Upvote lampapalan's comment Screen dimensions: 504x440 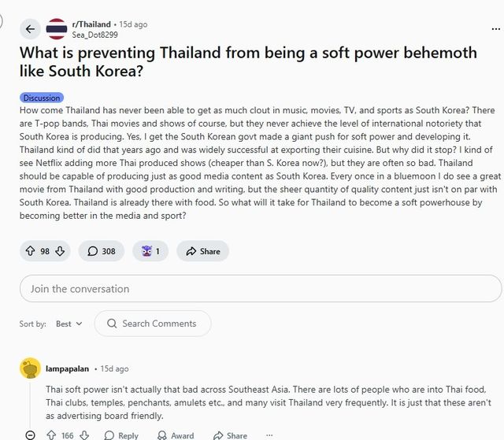point(51,434)
